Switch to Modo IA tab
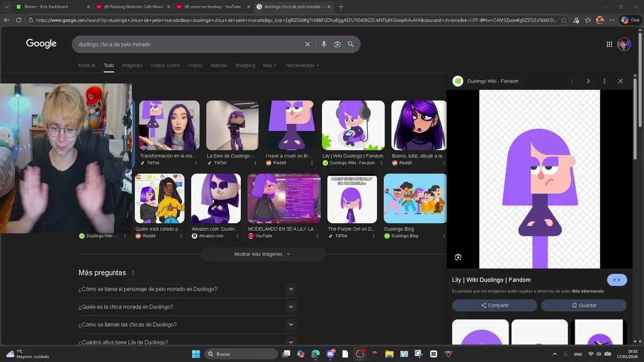 [x=87, y=65]
